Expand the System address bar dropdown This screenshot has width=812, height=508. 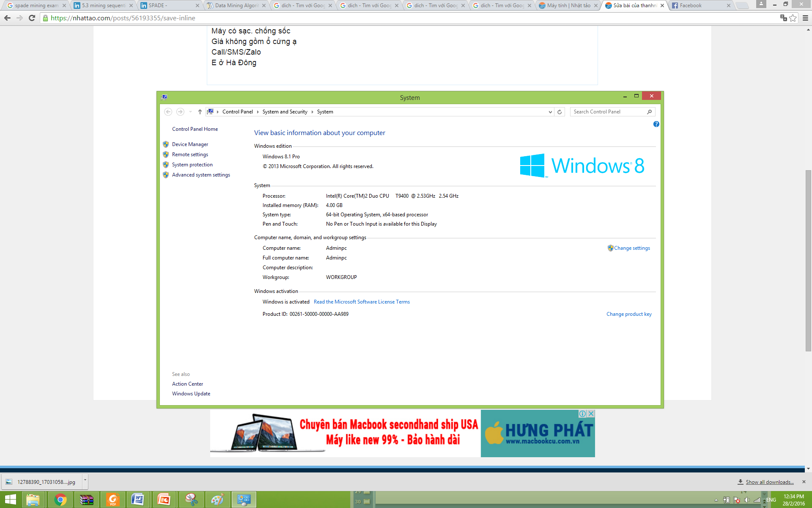click(550, 112)
